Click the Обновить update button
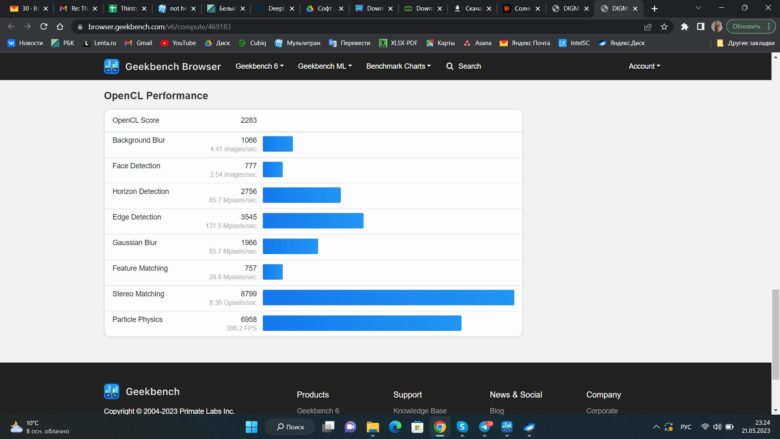The image size is (780, 439). (750, 26)
